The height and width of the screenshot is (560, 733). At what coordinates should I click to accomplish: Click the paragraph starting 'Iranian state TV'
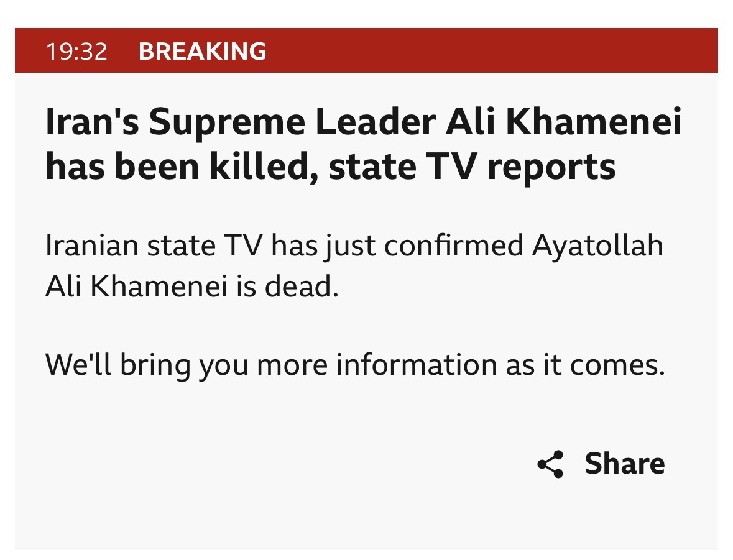point(354,267)
